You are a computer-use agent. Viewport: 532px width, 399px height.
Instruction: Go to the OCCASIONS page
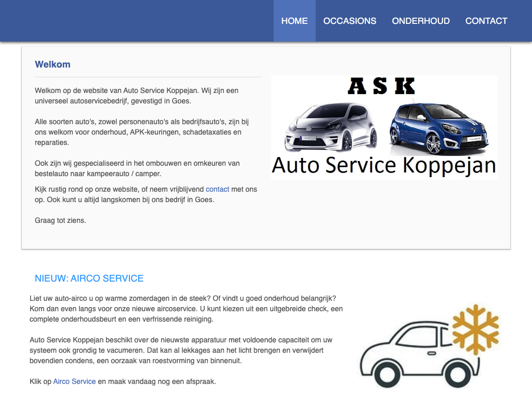tap(350, 21)
